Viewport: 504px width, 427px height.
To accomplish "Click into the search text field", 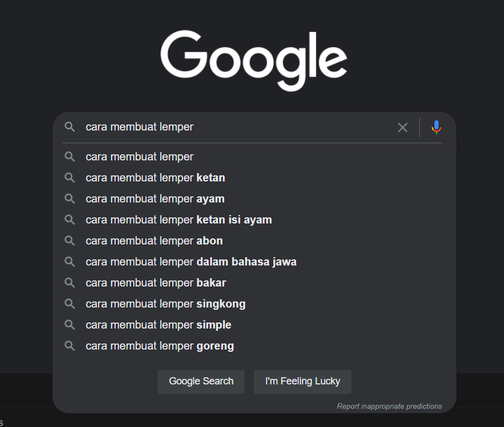I will pyautogui.click(x=238, y=127).
